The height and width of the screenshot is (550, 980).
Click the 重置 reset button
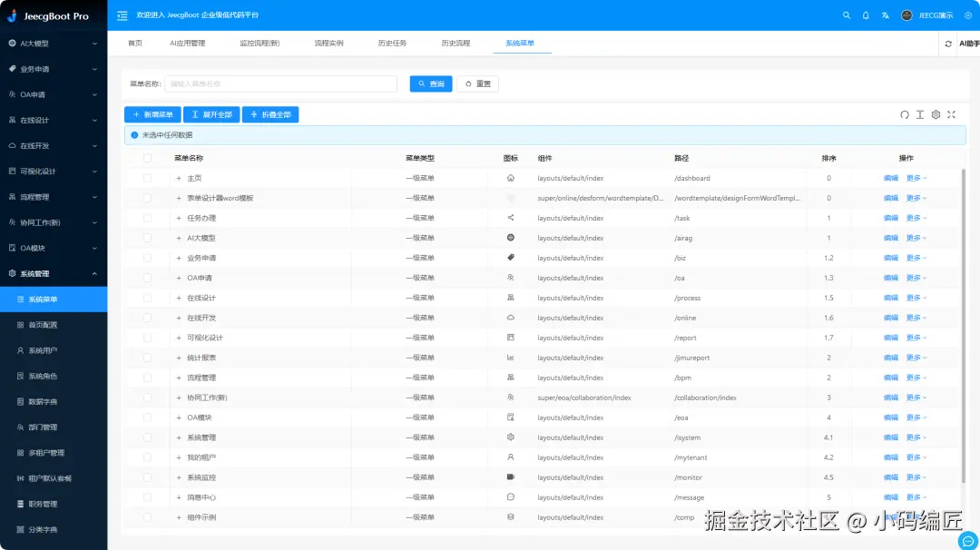[x=477, y=83]
